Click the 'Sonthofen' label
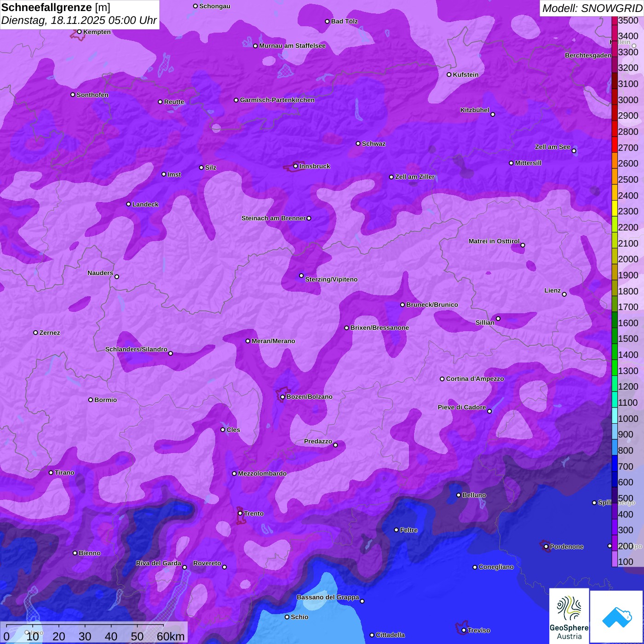Screen dimensions: 644x644 click(92, 95)
